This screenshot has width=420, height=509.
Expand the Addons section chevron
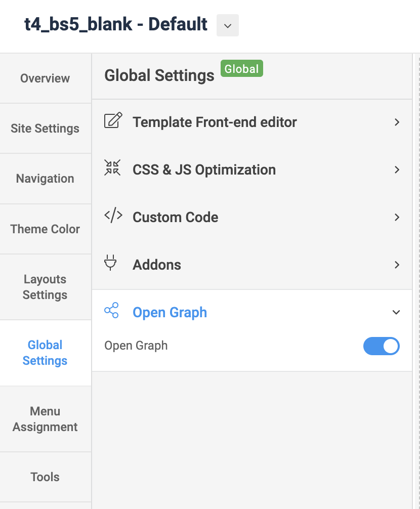point(397,265)
